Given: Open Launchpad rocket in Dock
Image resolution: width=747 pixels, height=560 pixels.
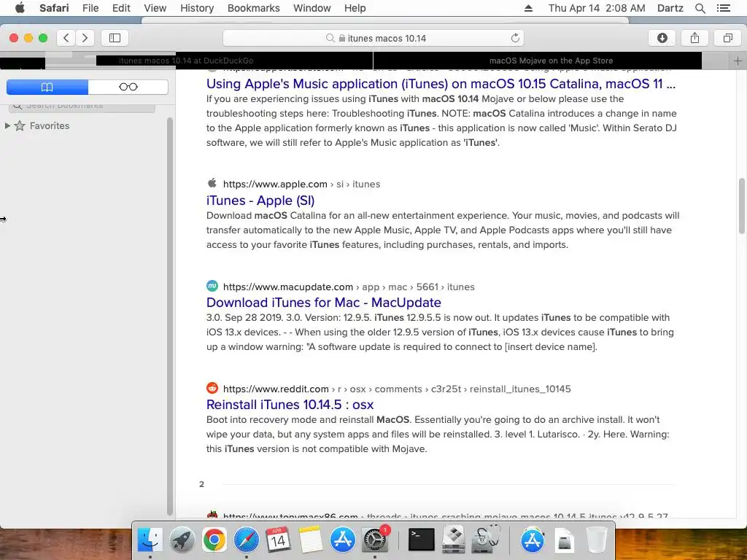Looking at the screenshot, I should pos(182,540).
